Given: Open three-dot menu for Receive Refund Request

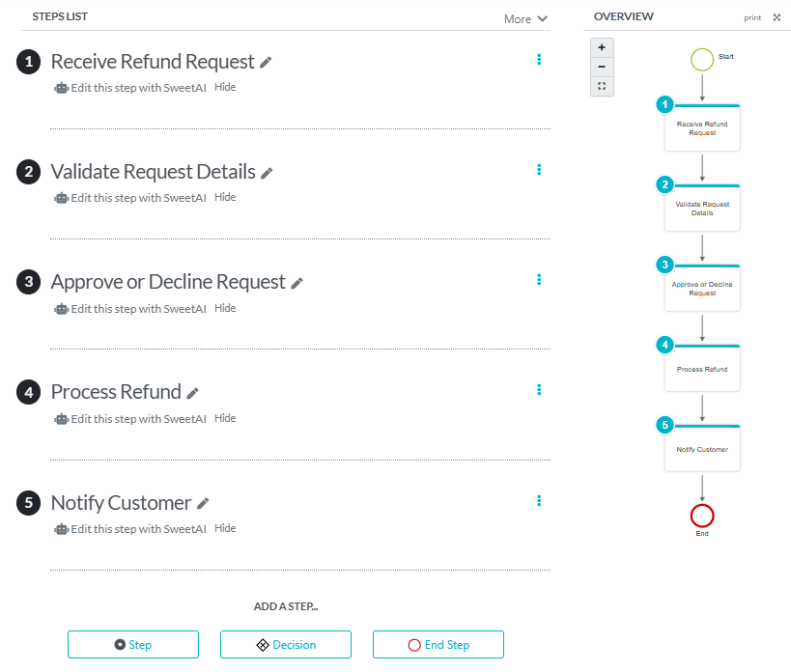Looking at the screenshot, I should tap(539, 60).
